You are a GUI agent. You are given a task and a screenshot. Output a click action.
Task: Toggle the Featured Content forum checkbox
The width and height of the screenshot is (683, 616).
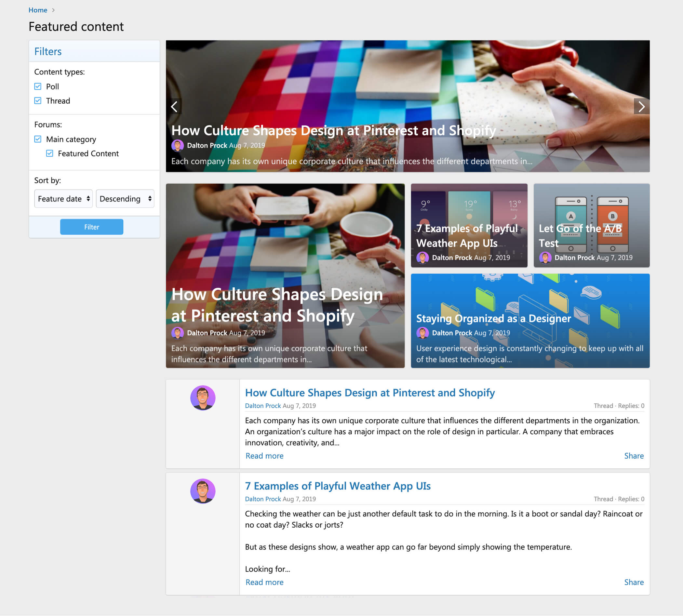50,153
